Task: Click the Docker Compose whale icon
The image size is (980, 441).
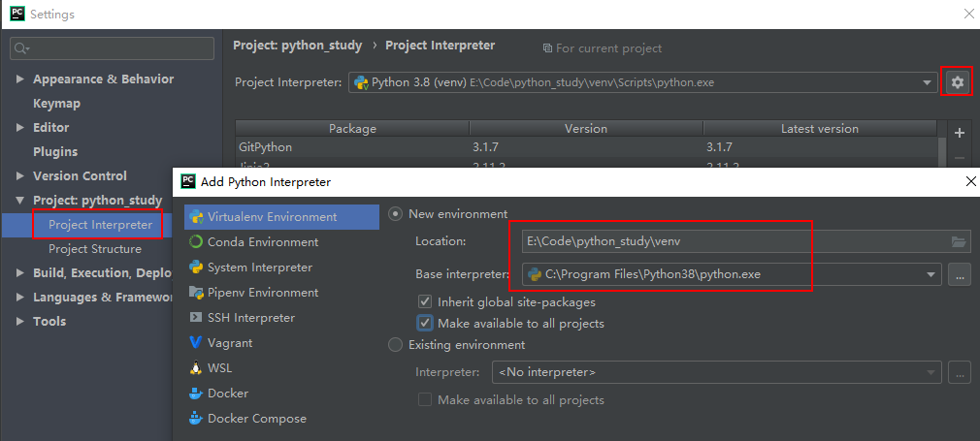Action: point(196,419)
